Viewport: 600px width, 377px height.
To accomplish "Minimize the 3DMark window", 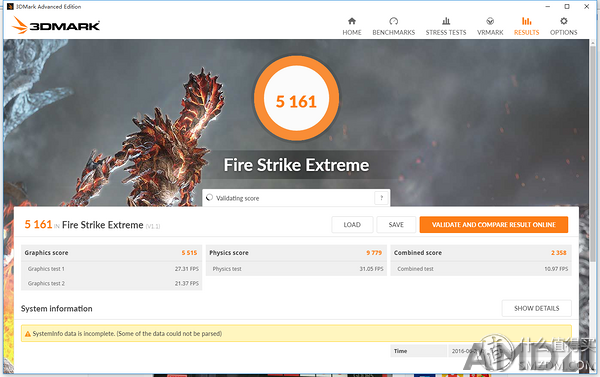I will coord(548,7).
